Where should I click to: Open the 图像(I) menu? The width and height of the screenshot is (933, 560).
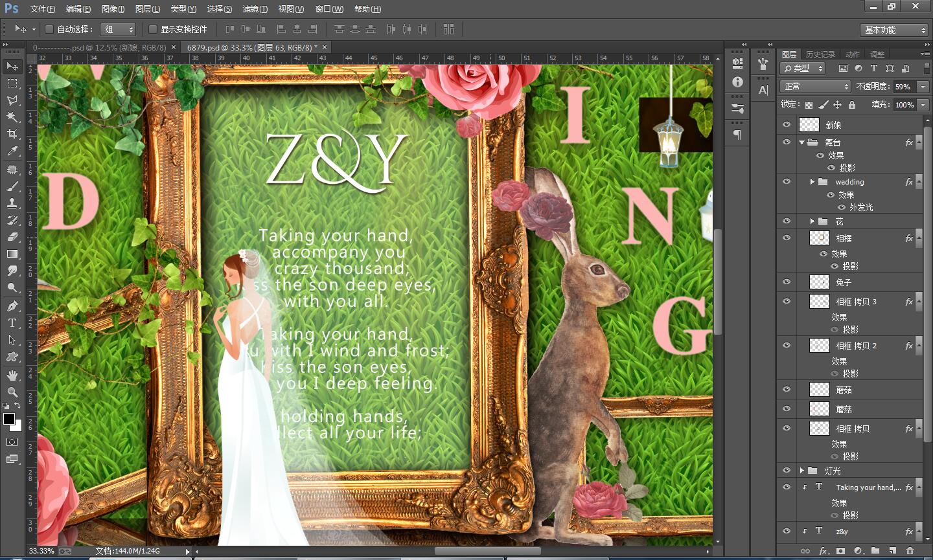[x=113, y=9]
